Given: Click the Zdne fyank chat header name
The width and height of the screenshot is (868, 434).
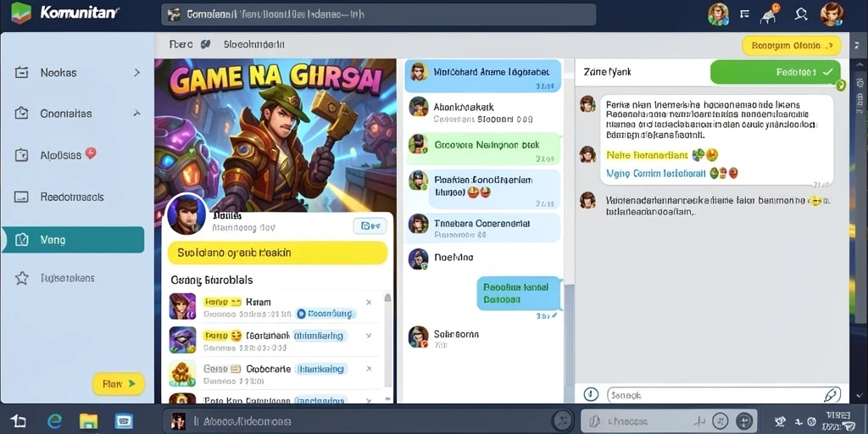Looking at the screenshot, I should [x=607, y=72].
